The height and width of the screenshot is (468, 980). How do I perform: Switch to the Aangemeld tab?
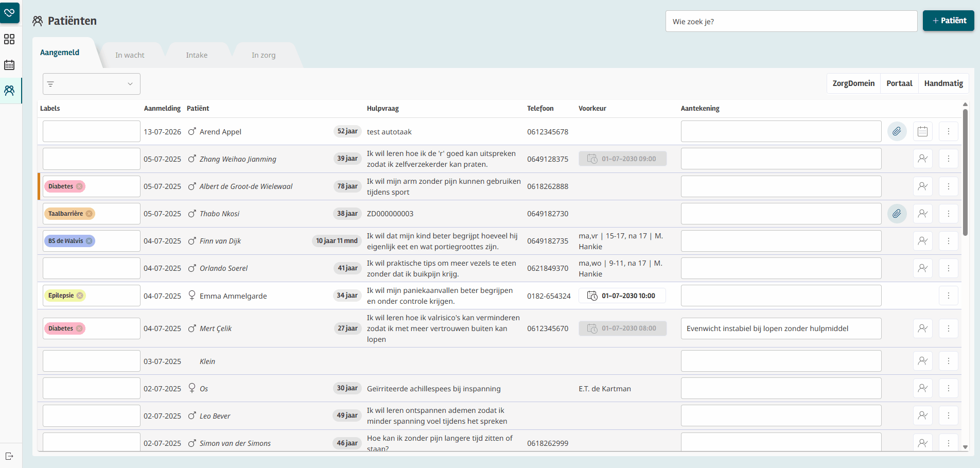click(x=60, y=53)
